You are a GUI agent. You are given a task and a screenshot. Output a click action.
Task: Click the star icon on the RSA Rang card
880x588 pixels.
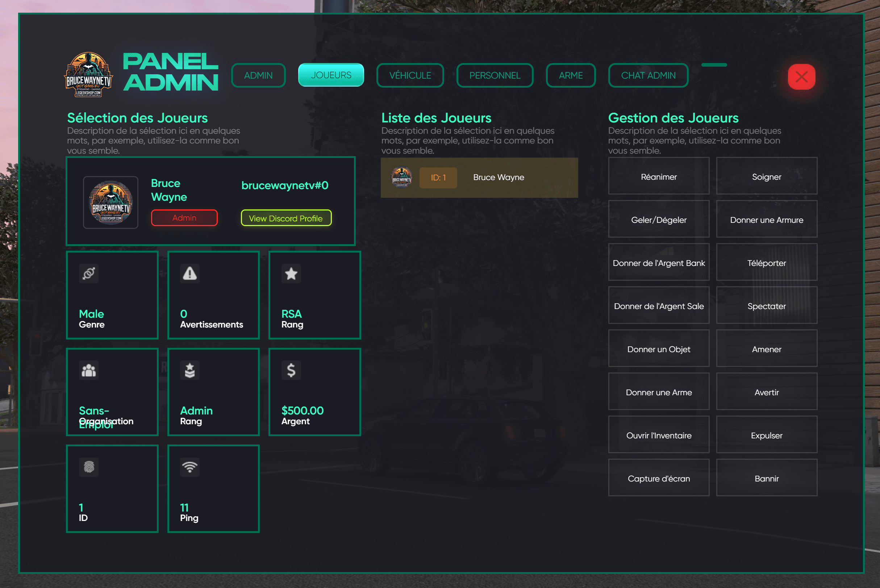[x=291, y=274]
